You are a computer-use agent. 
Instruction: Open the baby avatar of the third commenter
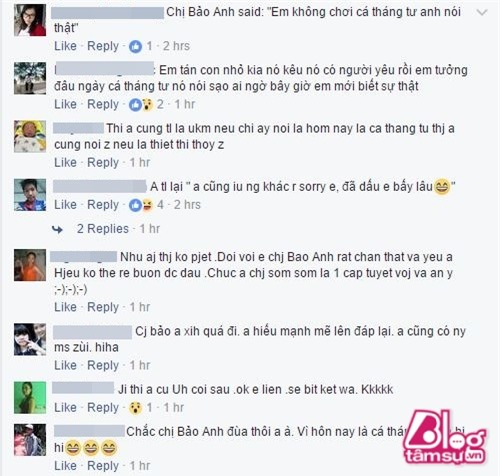30,137
